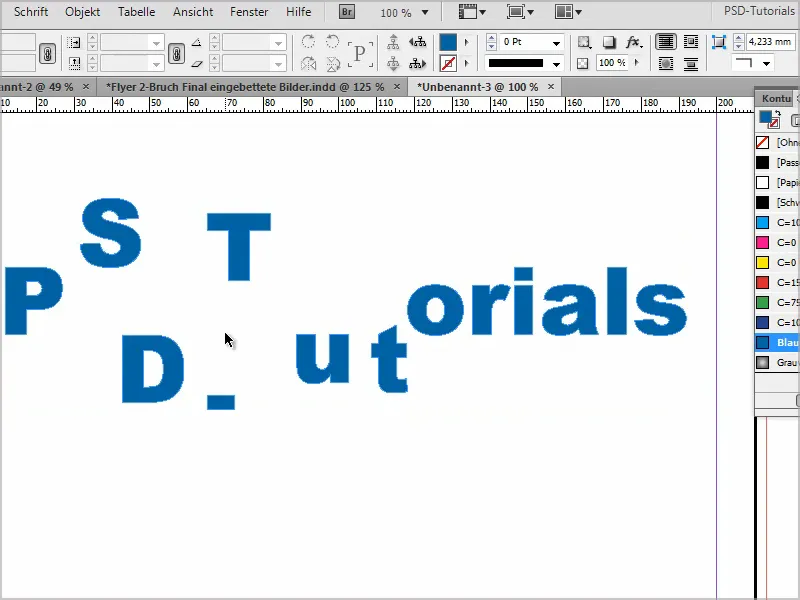The height and width of the screenshot is (600, 800).
Task: Open corner shape dropdown
Action: (766, 64)
